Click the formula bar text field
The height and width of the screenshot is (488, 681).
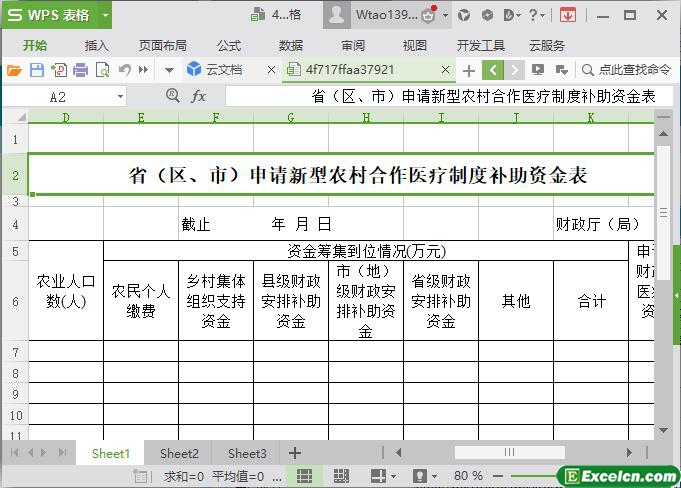448,96
